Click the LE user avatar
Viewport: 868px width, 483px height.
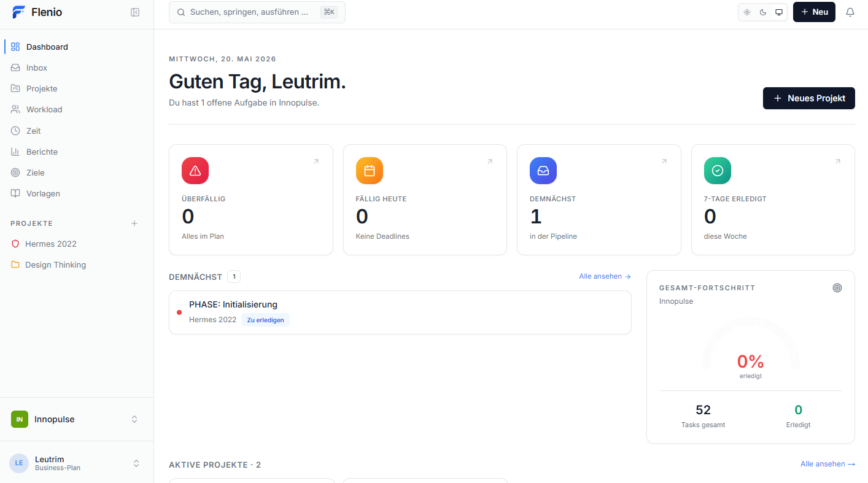click(19, 463)
